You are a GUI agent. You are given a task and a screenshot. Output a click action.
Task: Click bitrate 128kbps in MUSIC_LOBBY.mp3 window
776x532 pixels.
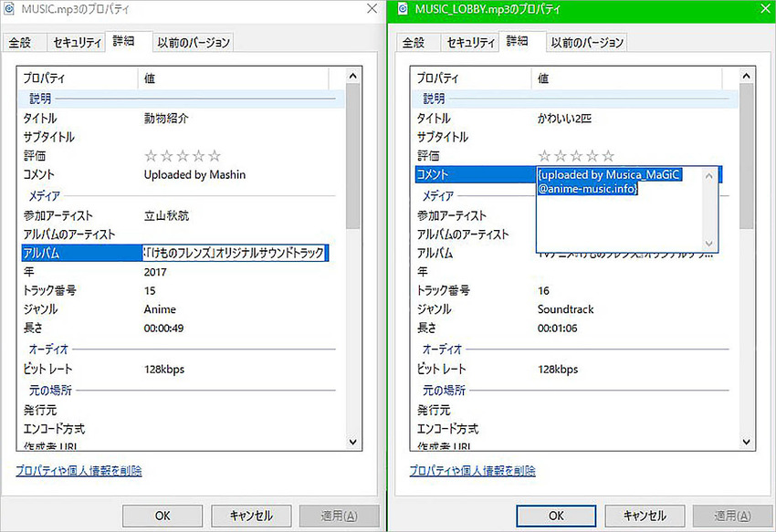click(x=558, y=370)
